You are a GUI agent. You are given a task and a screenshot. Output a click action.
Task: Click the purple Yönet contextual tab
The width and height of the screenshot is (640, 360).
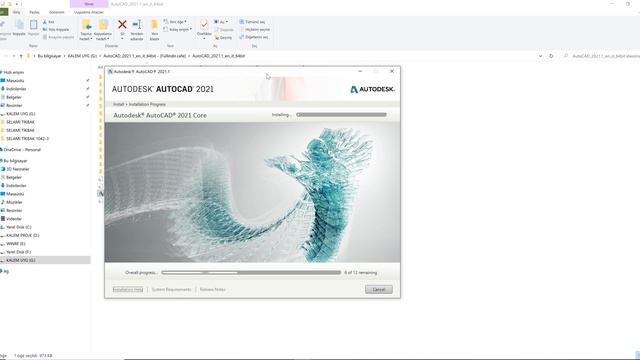point(89,4)
